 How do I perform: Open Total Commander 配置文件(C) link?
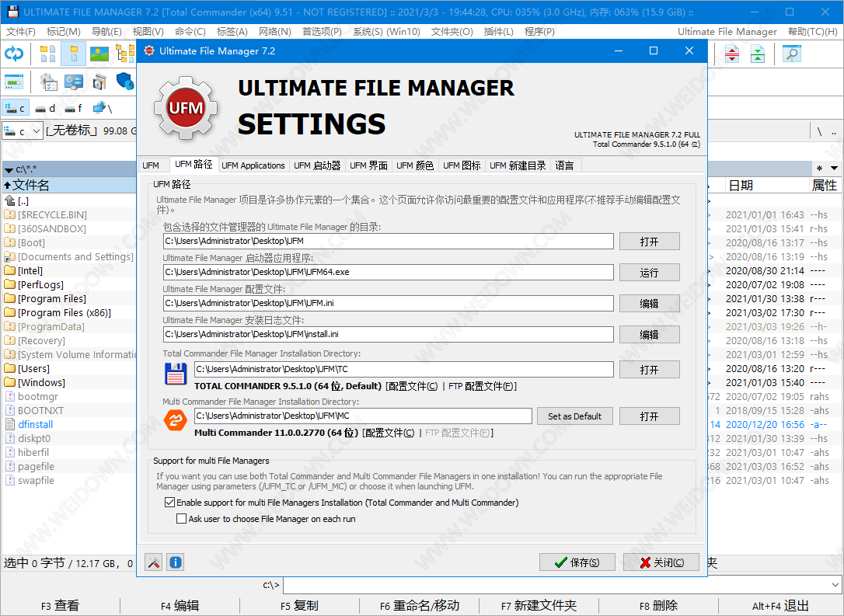point(413,386)
